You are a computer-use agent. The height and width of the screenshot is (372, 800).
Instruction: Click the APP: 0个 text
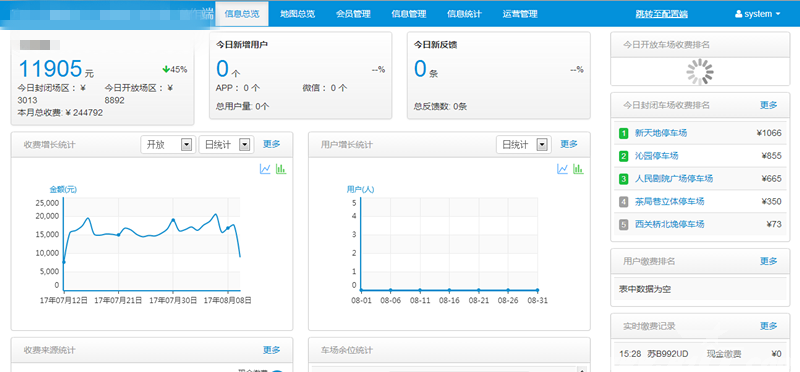coord(238,88)
